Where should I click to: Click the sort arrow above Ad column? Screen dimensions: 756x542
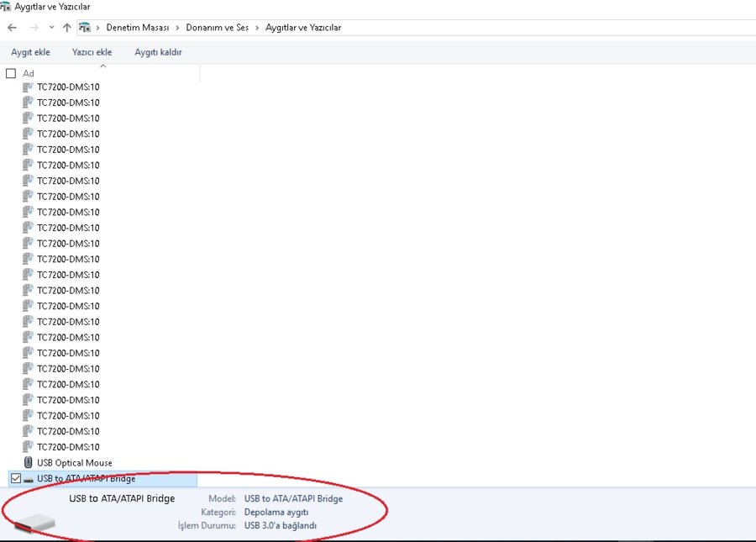tap(102, 66)
